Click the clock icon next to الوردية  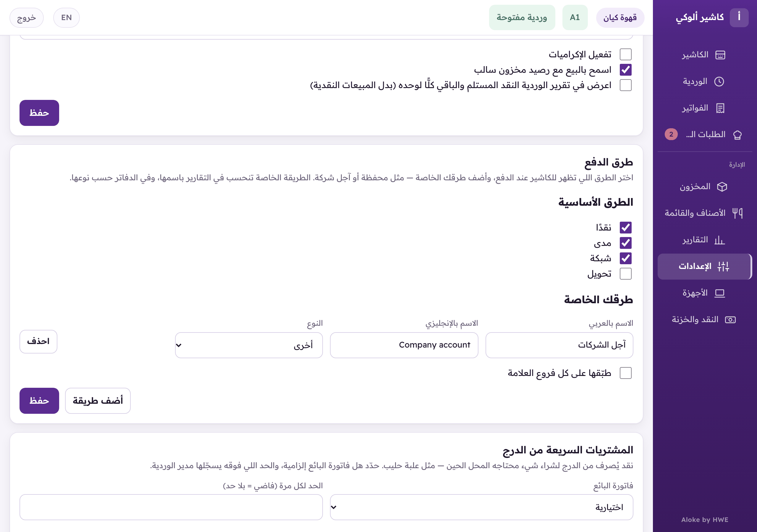[x=719, y=81]
